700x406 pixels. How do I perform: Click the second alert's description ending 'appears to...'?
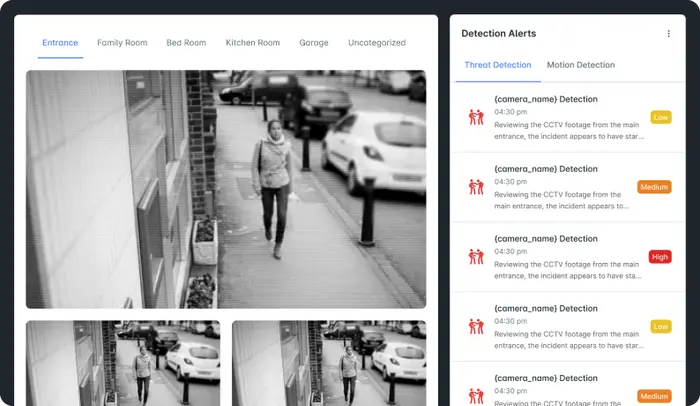pyautogui.click(x=561, y=200)
